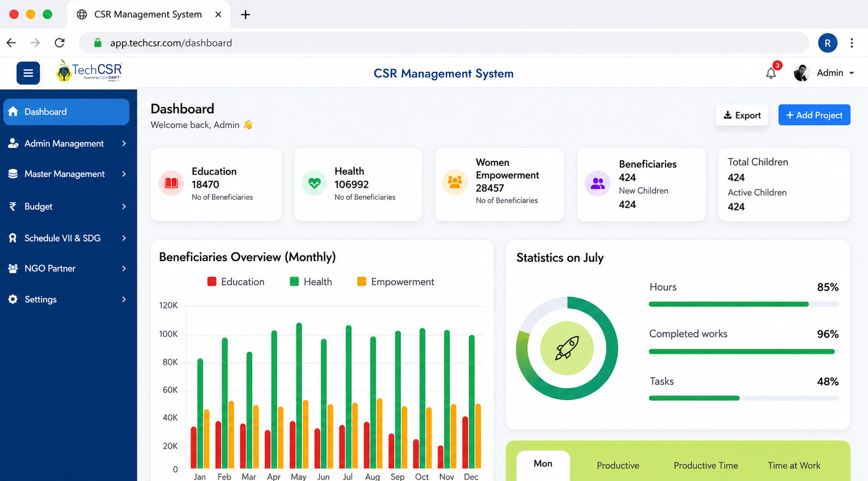Image resolution: width=868 pixels, height=481 pixels.
Task: Open the notifications bell
Action: 771,73
